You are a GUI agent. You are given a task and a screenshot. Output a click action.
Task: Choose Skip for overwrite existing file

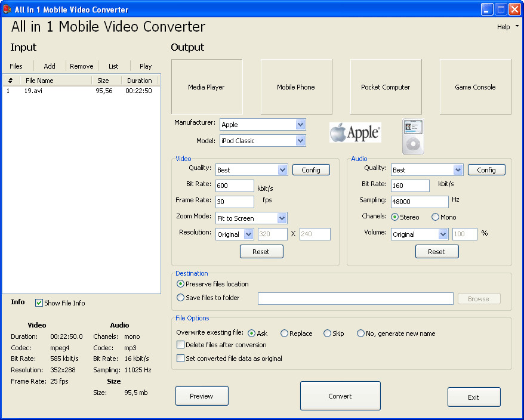(327, 333)
